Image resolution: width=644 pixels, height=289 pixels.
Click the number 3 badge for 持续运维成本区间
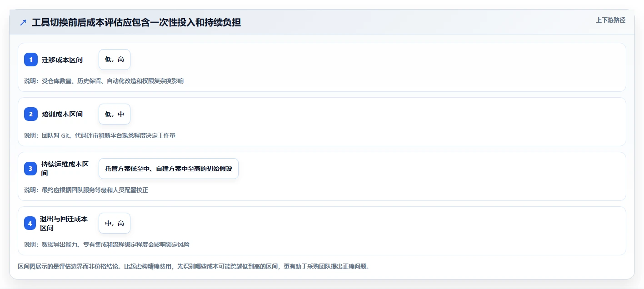coord(30,169)
